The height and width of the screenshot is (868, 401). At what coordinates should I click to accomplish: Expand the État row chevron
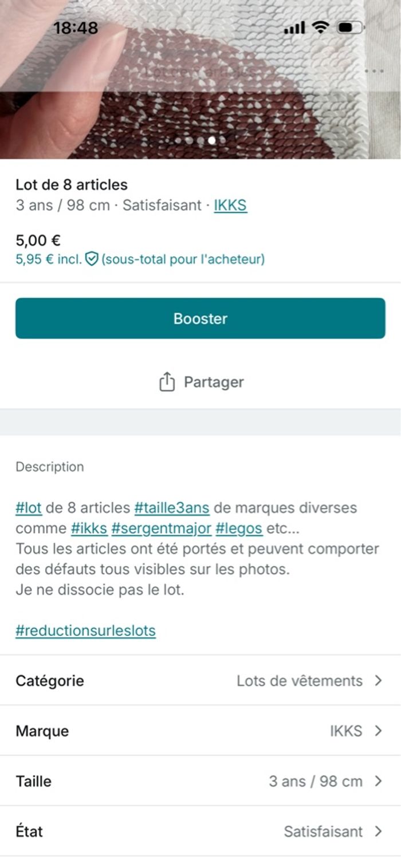click(378, 831)
